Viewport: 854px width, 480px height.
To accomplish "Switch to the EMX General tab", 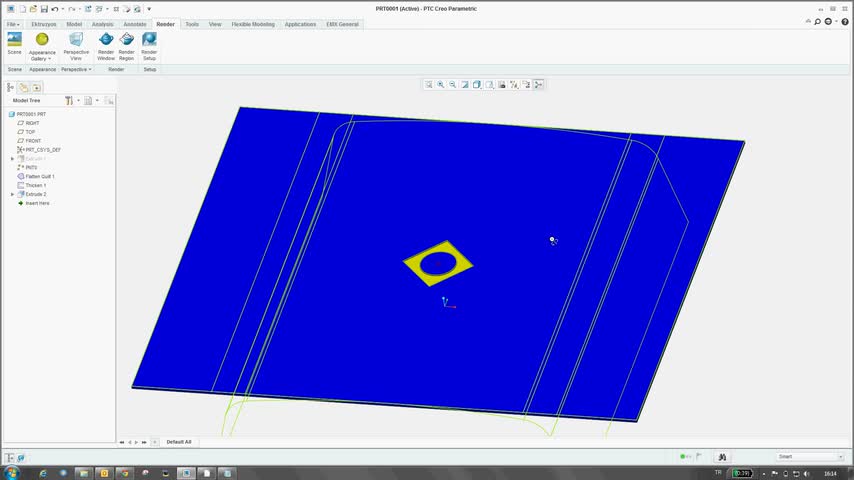I will coord(342,25).
